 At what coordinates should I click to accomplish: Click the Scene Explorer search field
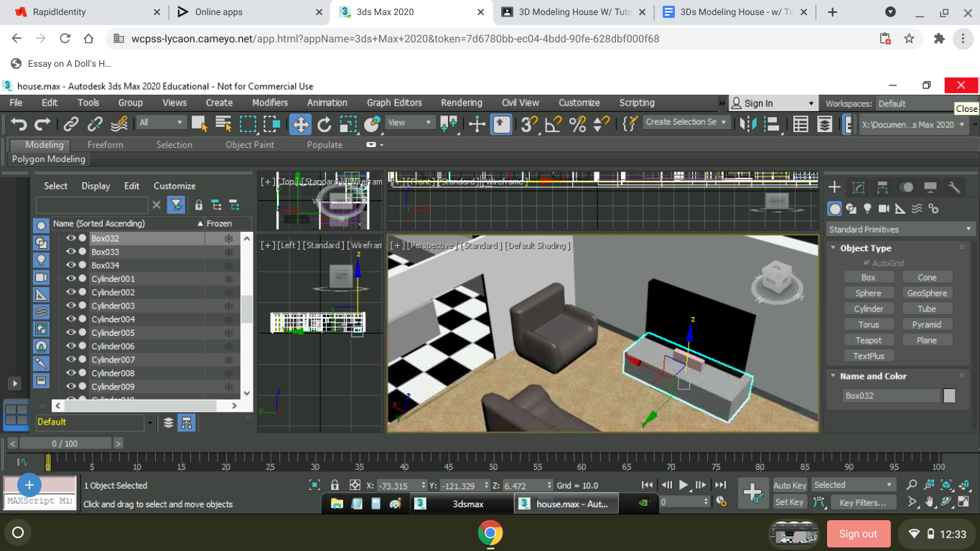(92, 204)
